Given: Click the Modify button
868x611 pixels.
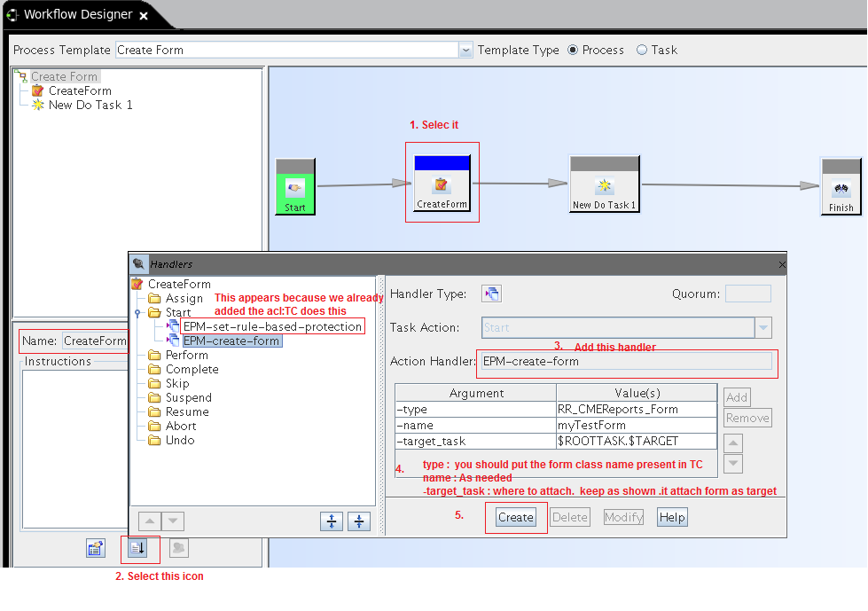Looking at the screenshot, I should [x=623, y=517].
